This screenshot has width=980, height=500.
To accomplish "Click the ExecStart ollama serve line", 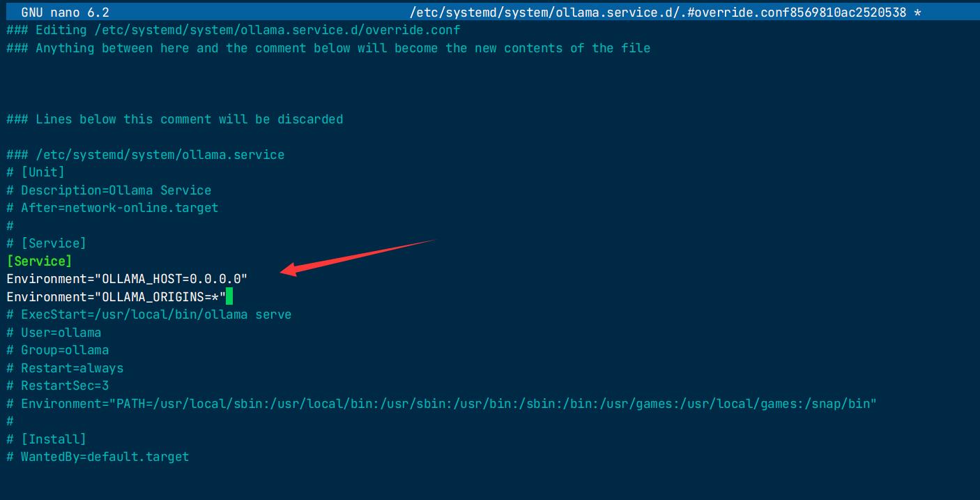I will 149,315.
